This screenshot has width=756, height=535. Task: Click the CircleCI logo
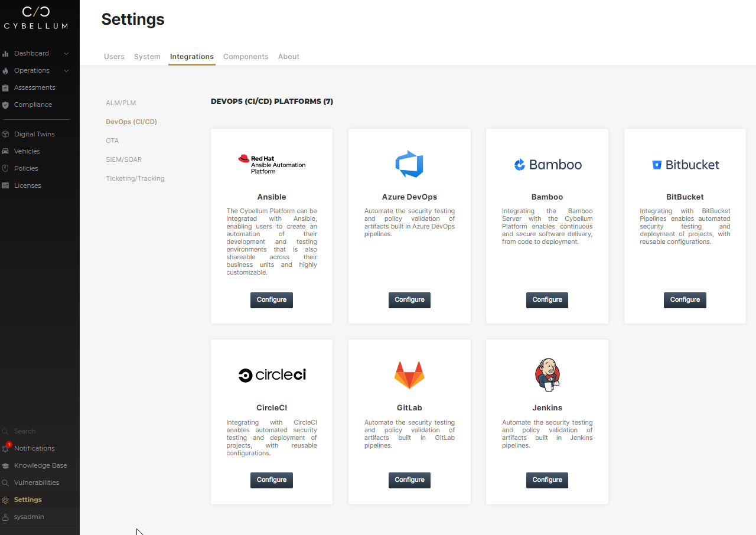(x=271, y=374)
